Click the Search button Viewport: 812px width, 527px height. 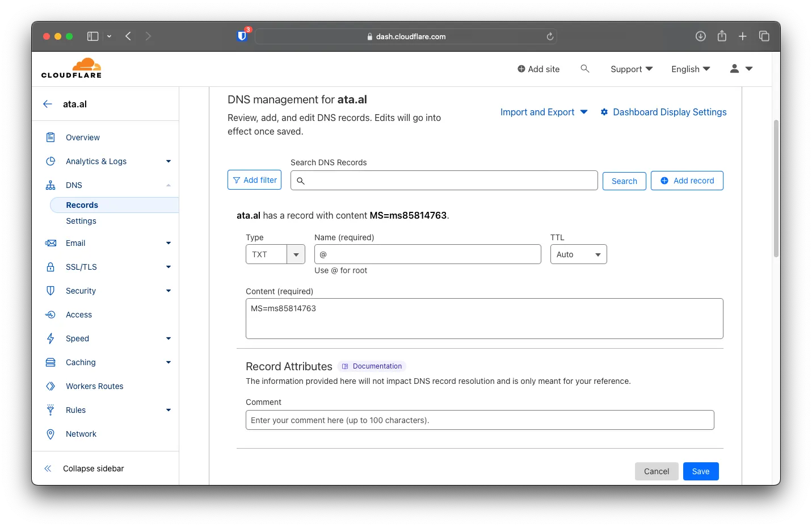[624, 181]
